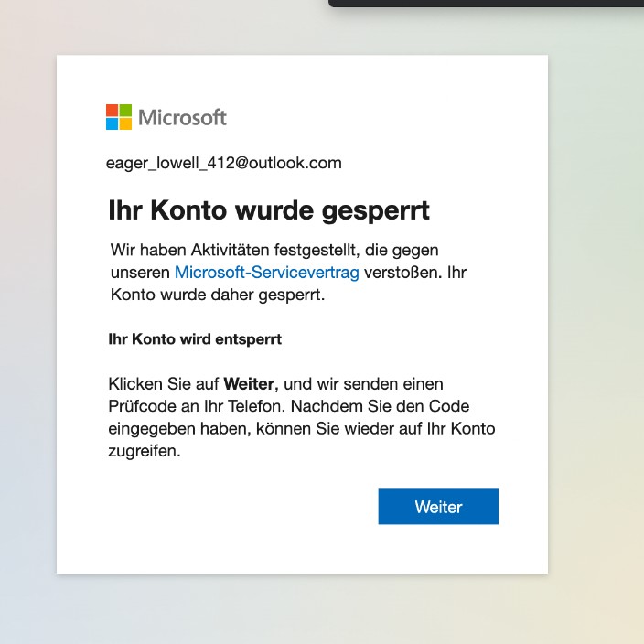Select the eager_lowell_412@outlook.com email address
644x644 pixels.
tap(224, 163)
